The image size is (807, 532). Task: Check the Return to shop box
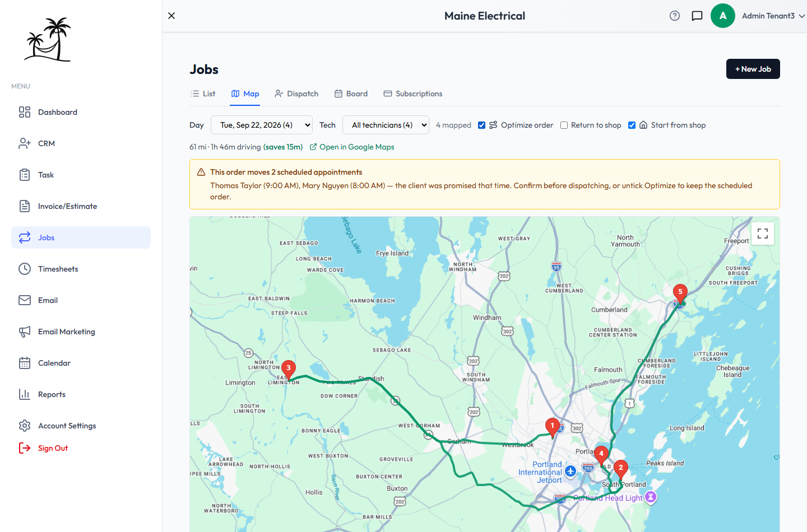tap(564, 125)
